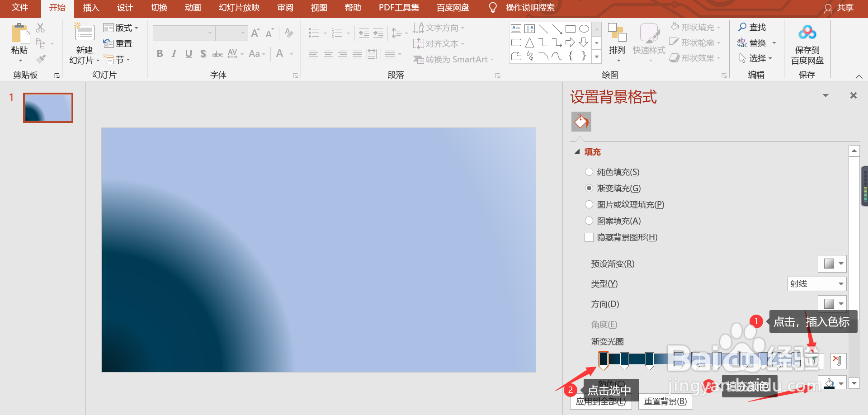868x415 pixels.
Task: Open the gradient stop Color fill dropdown
Action: point(832,384)
